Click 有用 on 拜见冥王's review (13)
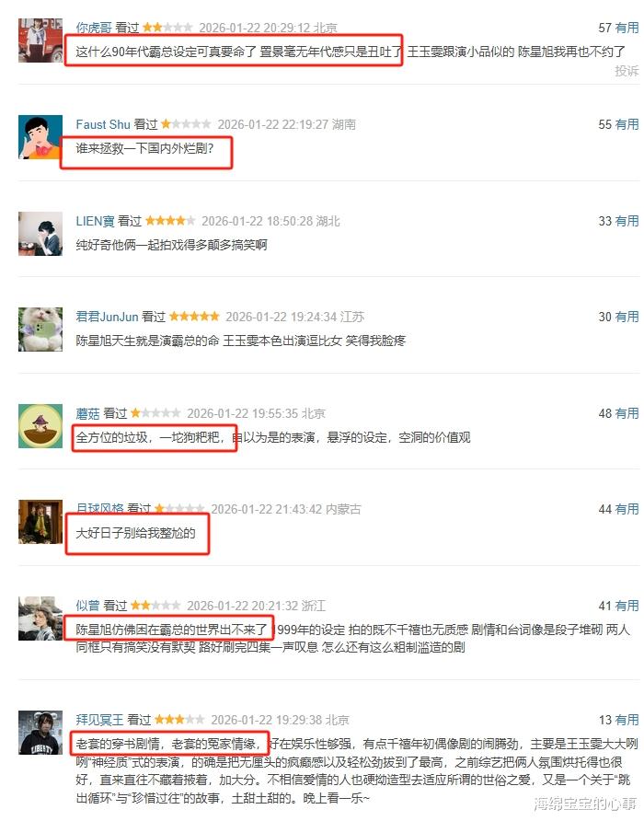This screenshot has height=821, width=644. coord(627,720)
